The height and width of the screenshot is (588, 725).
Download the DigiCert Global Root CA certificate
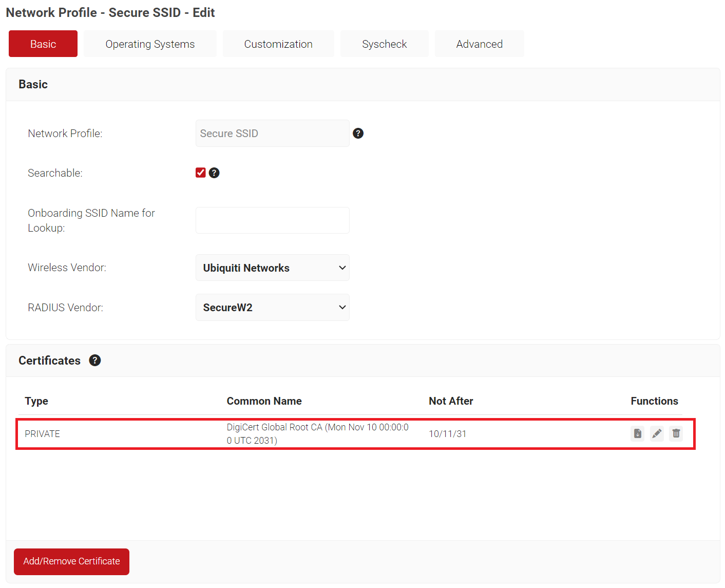pos(637,433)
